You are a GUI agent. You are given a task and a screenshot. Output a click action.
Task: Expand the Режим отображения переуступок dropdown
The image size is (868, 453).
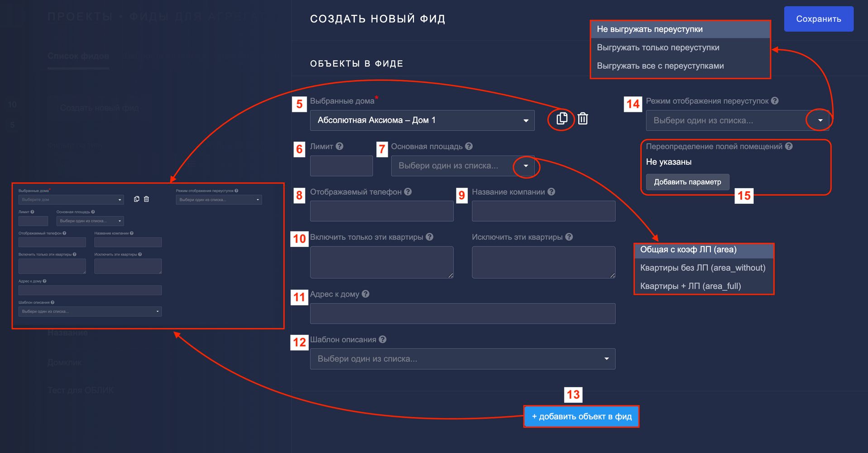point(738,120)
